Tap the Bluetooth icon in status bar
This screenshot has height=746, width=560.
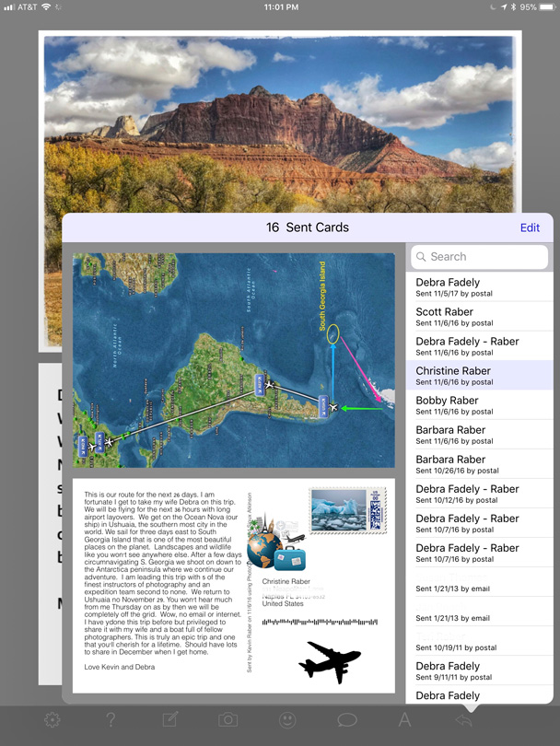click(513, 7)
